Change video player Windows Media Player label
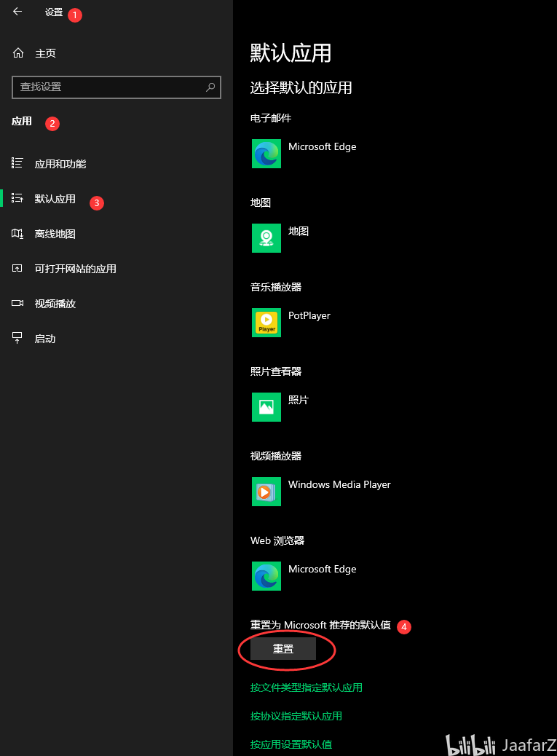This screenshot has width=557, height=756. pyautogui.click(x=339, y=484)
